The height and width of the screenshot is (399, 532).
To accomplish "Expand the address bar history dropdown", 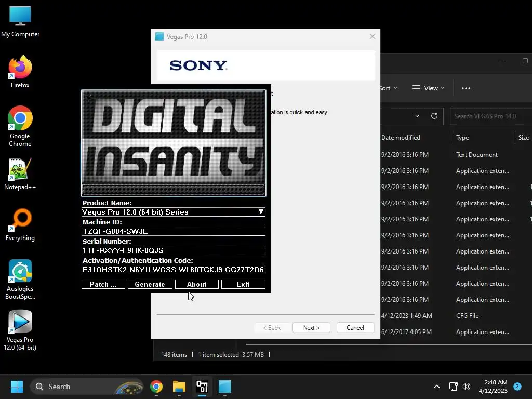I will point(417,116).
